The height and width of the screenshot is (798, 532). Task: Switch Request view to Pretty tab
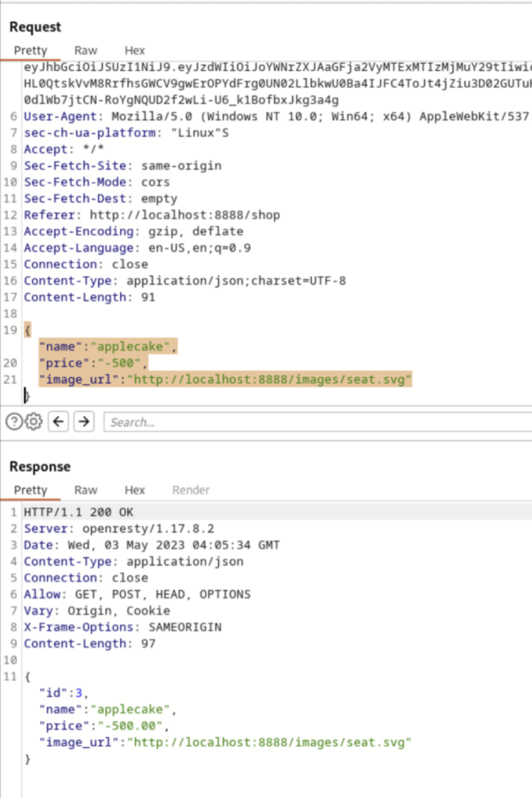point(30,51)
